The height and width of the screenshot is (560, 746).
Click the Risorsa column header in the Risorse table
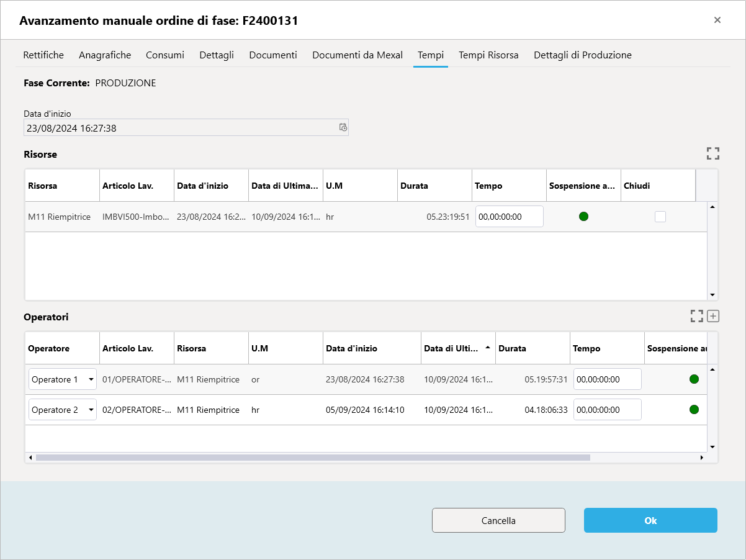pos(62,186)
